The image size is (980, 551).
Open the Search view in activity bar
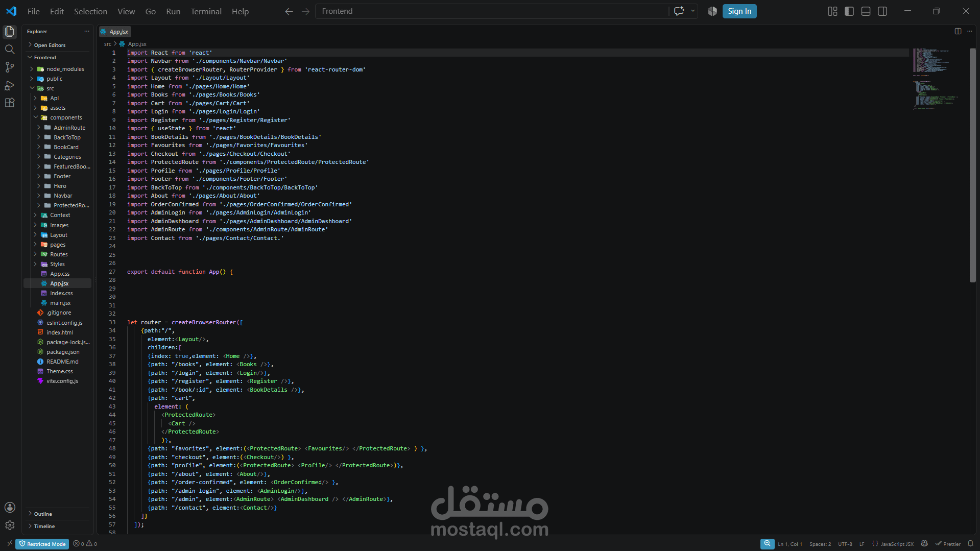pos(10,50)
